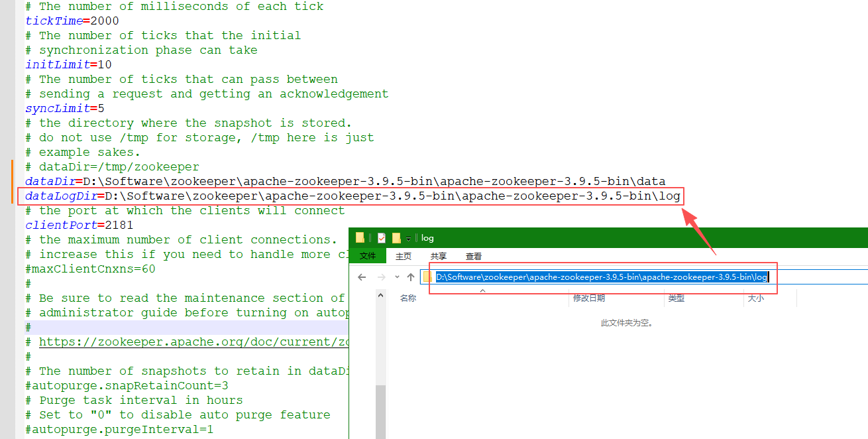
Task: Switch to the 主页 ribbon tab
Action: [x=403, y=256]
